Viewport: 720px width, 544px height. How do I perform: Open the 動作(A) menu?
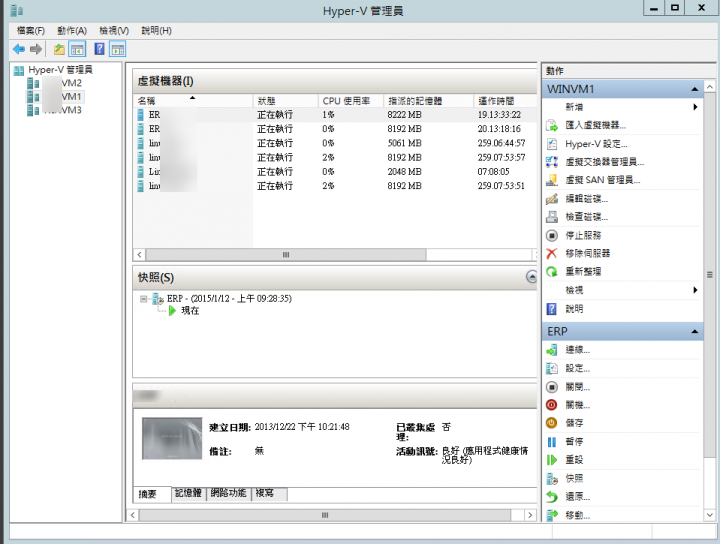click(72, 31)
